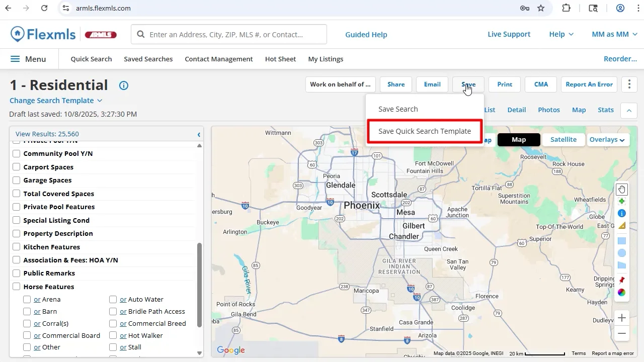Tick the Arena horse feature checkbox
The width and height of the screenshot is (644, 362).
(27, 300)
